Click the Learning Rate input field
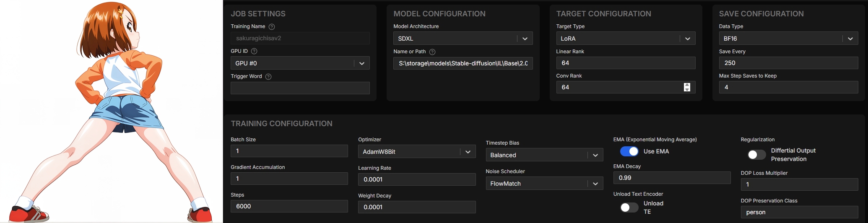 417,179
